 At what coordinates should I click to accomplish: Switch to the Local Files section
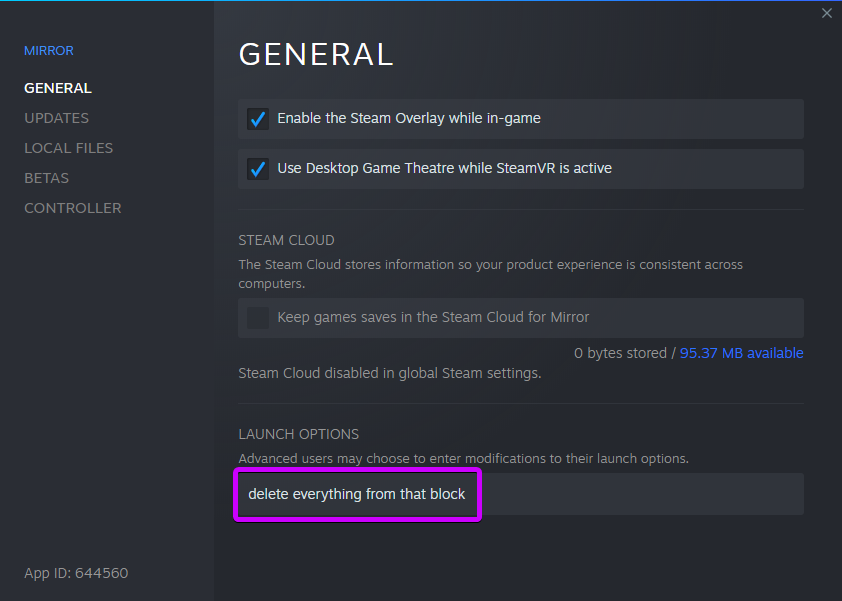[69, 148]
